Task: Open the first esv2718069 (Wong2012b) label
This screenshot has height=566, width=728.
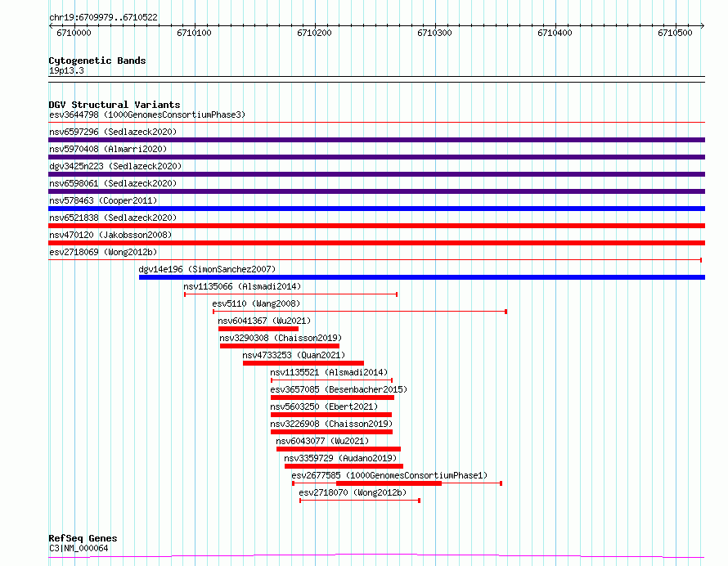Action: tap(103, 252)
